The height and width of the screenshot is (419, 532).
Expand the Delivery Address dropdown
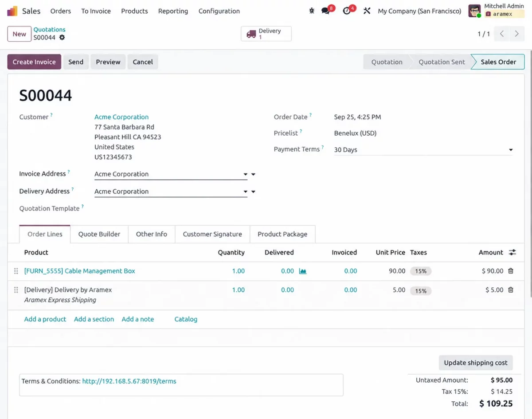pyautogui.click(x=245, y=192)
